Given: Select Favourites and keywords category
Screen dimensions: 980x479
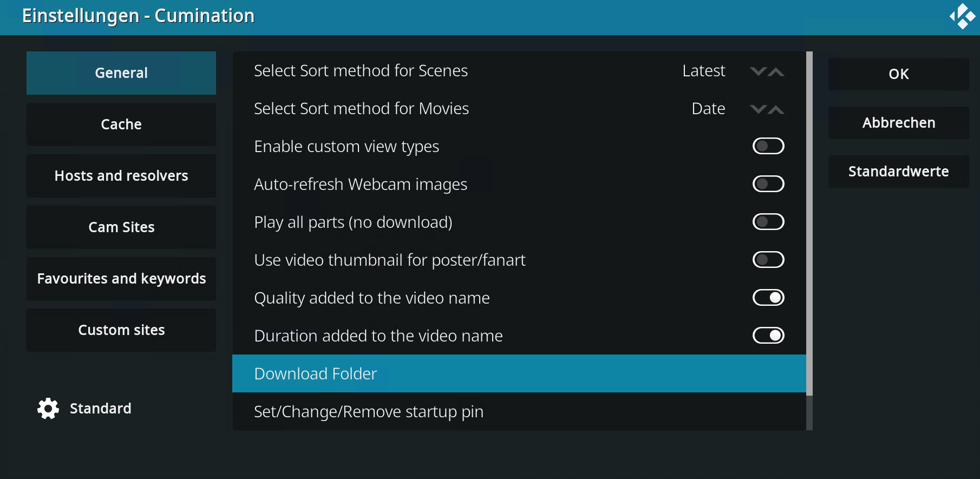Looking at the screenshot, I should click(x=121, y=279).
